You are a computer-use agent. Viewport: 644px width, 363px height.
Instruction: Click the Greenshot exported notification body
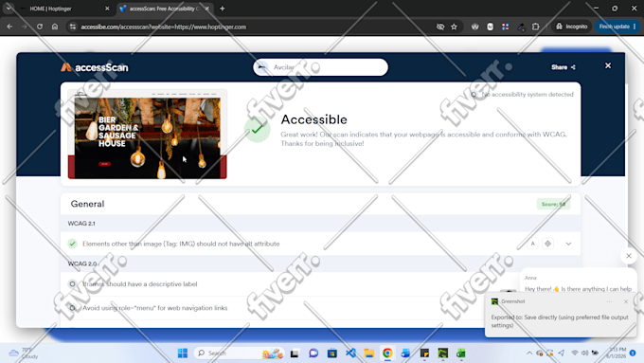(x=560, y=321)
